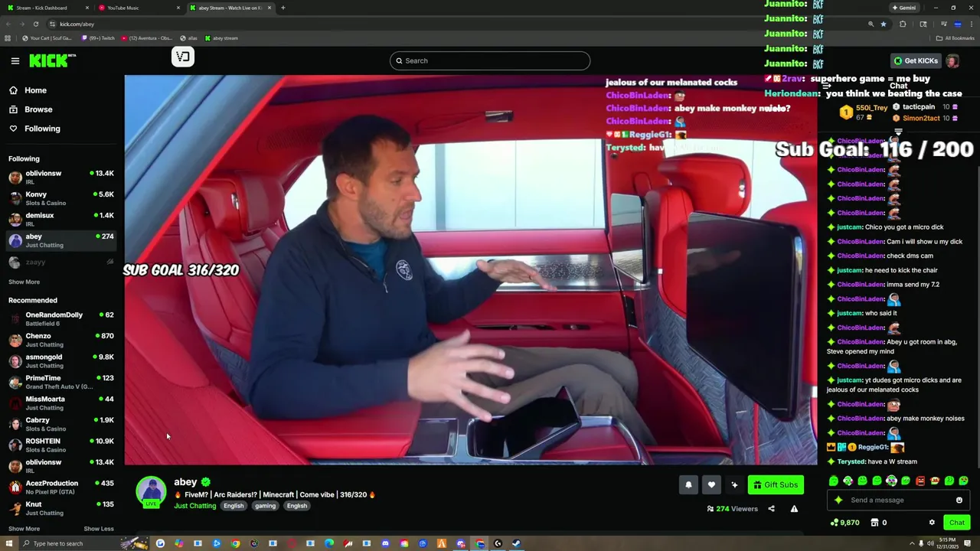
Task: Toggle stream notifications bell
Action: pyautogui.click(x=688, y=484)
